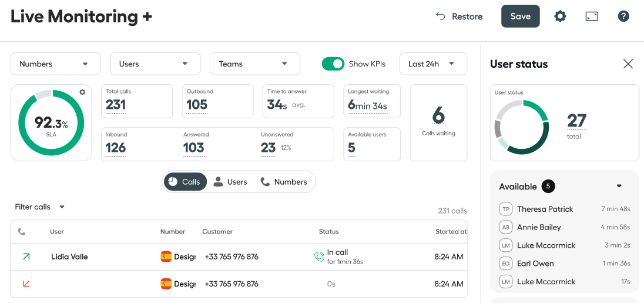Open the Users filter dropdown
Screen dimensions: 644x303
(155, 64)
